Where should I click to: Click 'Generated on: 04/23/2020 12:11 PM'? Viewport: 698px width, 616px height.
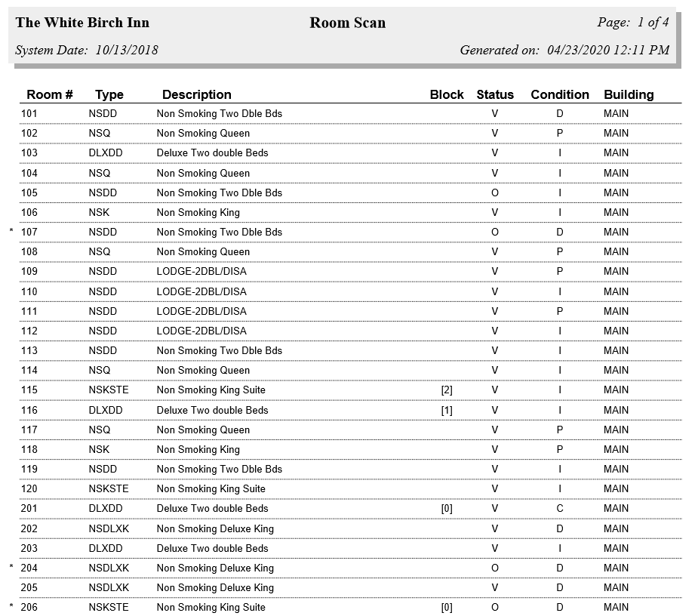[564, 49]
